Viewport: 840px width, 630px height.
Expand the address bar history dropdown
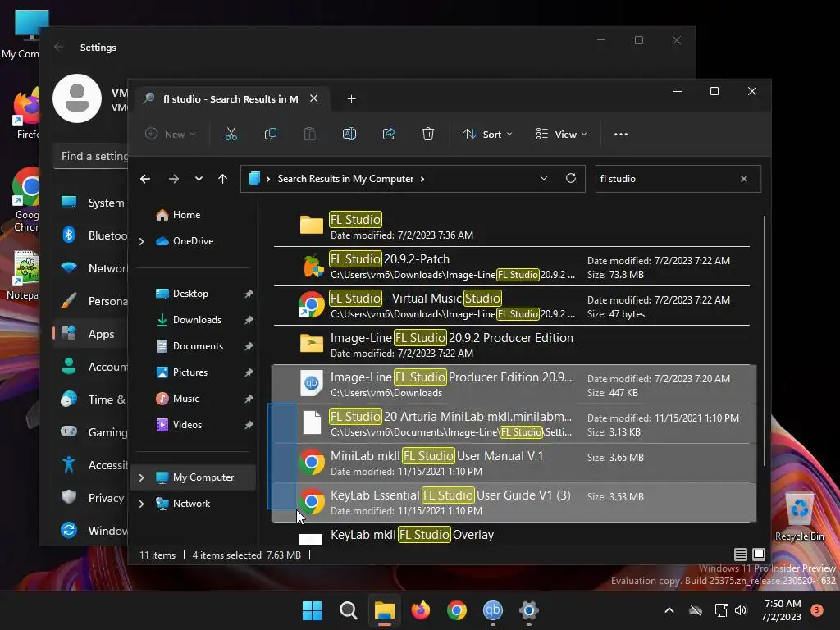click(544, 178)
